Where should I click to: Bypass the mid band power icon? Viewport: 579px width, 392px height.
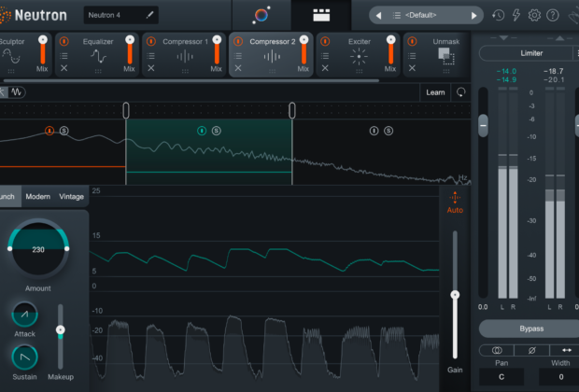pos(202,131)
